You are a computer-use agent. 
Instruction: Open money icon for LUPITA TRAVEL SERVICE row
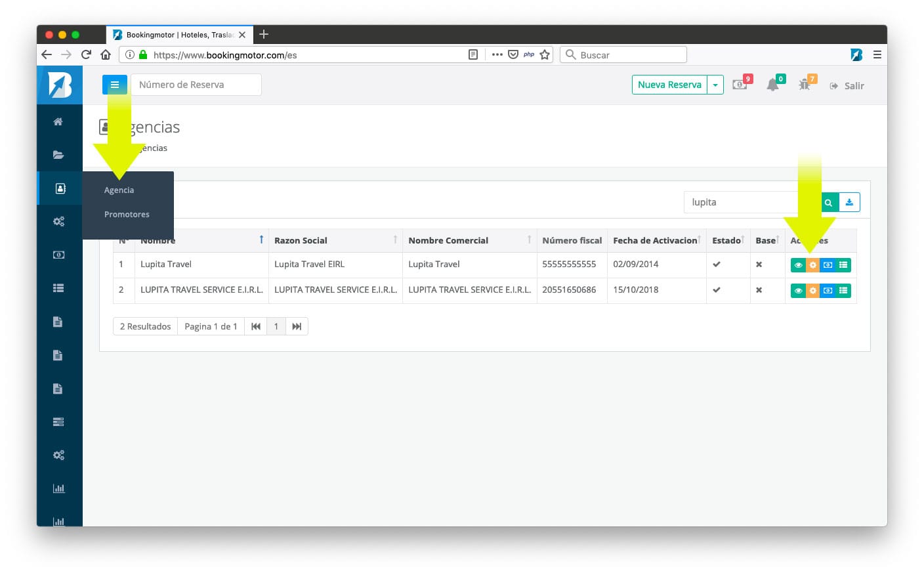(x=828, y=290)
